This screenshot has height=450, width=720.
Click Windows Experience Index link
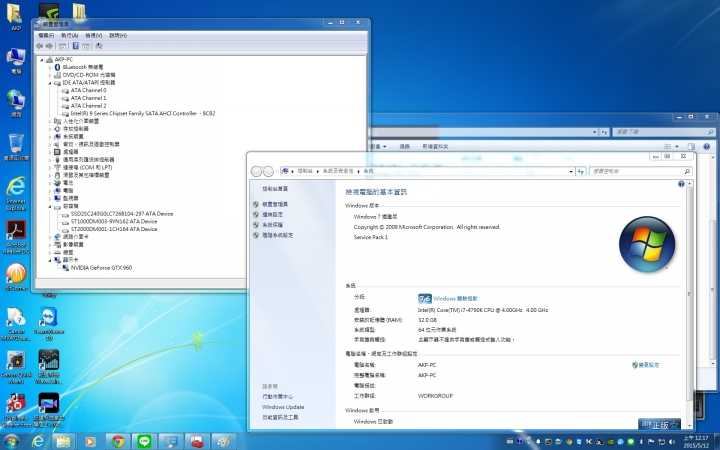click(455, 299)
